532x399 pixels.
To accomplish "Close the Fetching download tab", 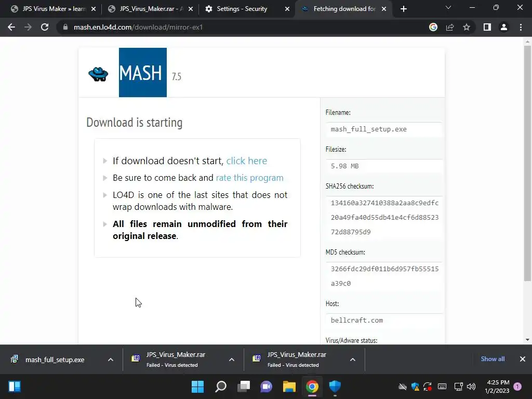I will pos(384,9).
